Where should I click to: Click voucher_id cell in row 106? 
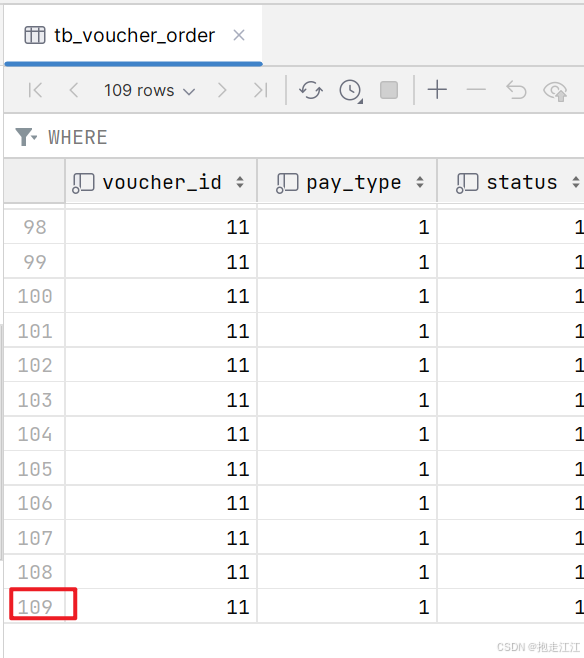[x=161, y=503]
